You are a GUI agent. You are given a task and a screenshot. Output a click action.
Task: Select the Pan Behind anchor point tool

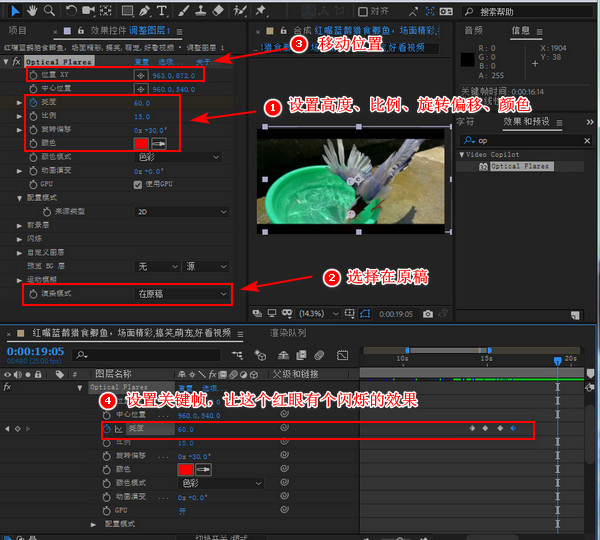point(105,11)
